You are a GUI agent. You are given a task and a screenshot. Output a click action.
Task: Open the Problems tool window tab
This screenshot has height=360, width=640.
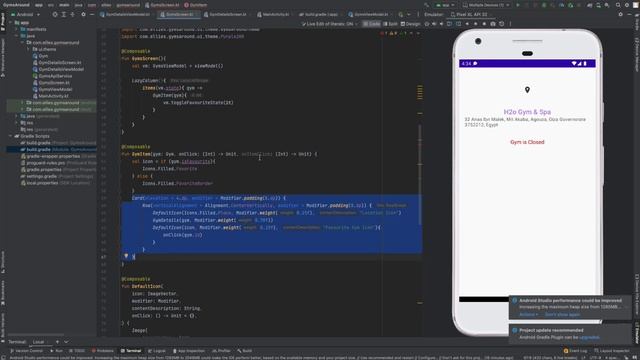(102, 351)
